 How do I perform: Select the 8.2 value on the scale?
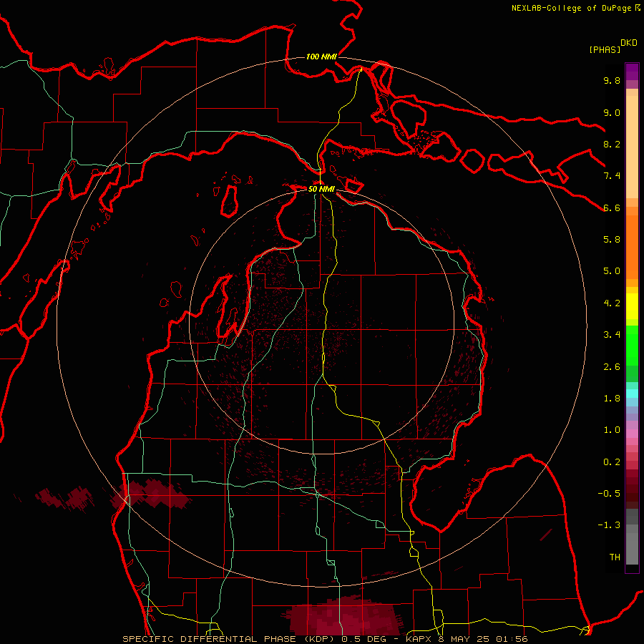612,144
